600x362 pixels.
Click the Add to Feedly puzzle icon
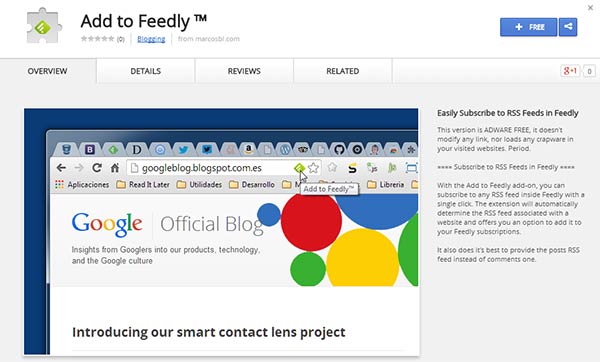point(44,26)
